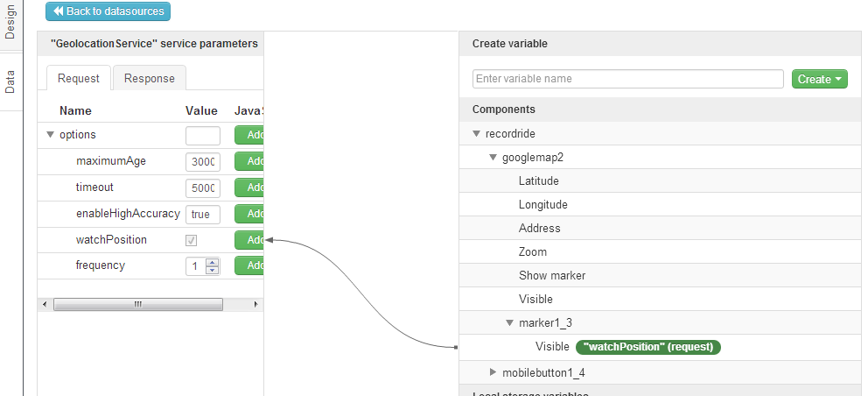Collapse the marker1_3 node
The height and width of the screenshot is (396, 868).
[x=510, y=323]
